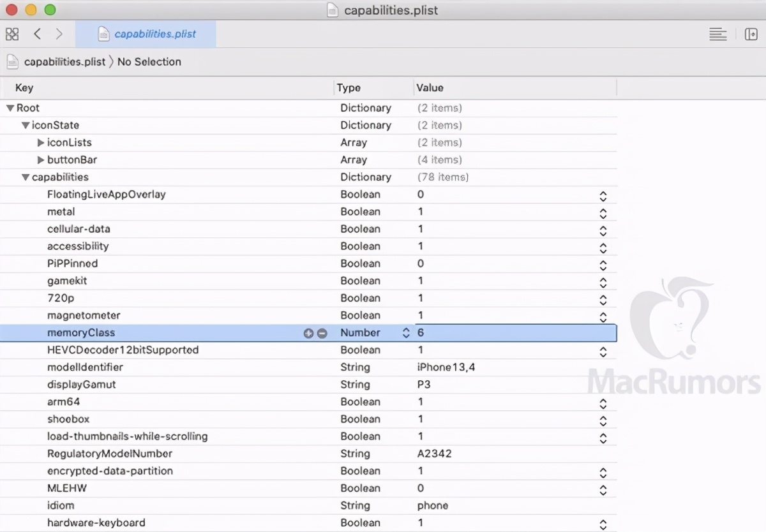Go forward using the right chevron
Viewport: 766px width, 532px height.
point(59,34)
